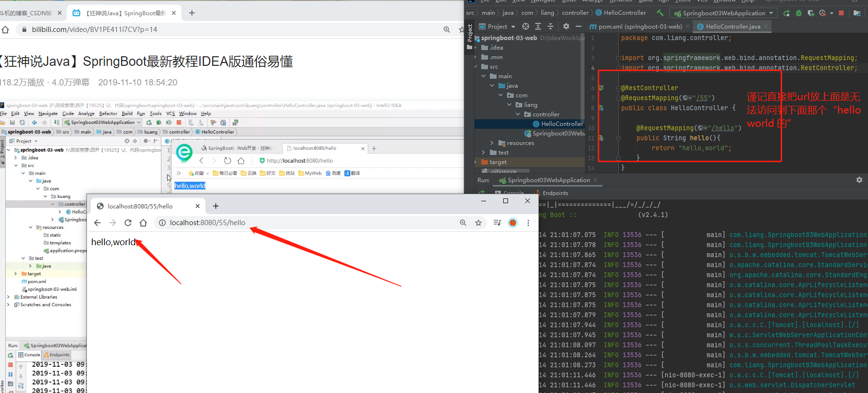Image resolution: width=868 pixels, height=393 pixels.
Task: Click the profile avatar in localhost browser toolbar
Action: click(x=512, y=223)
